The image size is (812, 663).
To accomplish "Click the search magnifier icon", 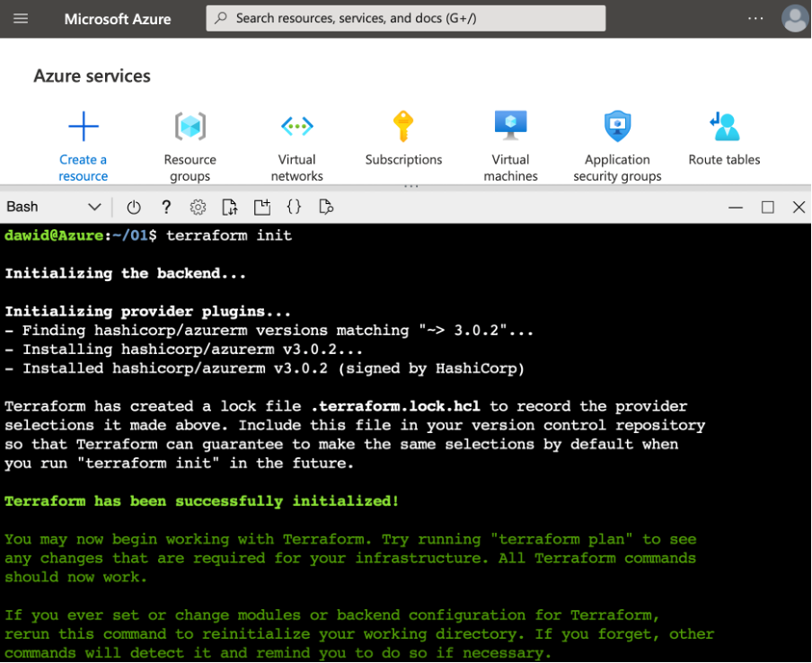I will point(221,18).
